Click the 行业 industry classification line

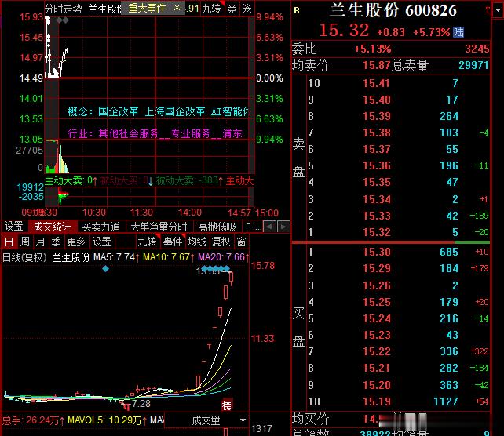pos(155,133)
